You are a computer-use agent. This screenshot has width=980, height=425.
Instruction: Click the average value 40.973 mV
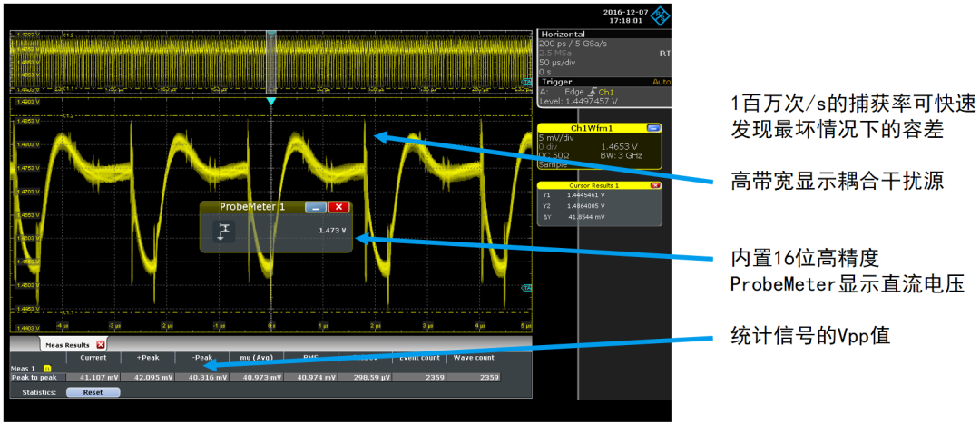click(256, 378)
